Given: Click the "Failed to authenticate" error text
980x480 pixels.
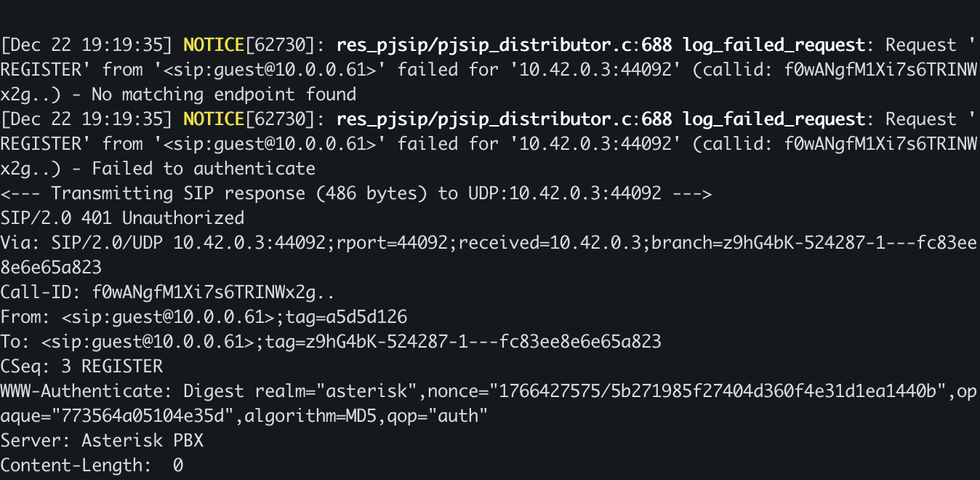Looking at the screenshot, I should coord(204,169).
